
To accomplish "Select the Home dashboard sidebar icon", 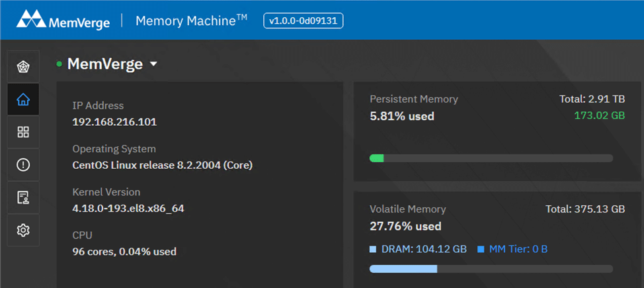I will (23, 99).
